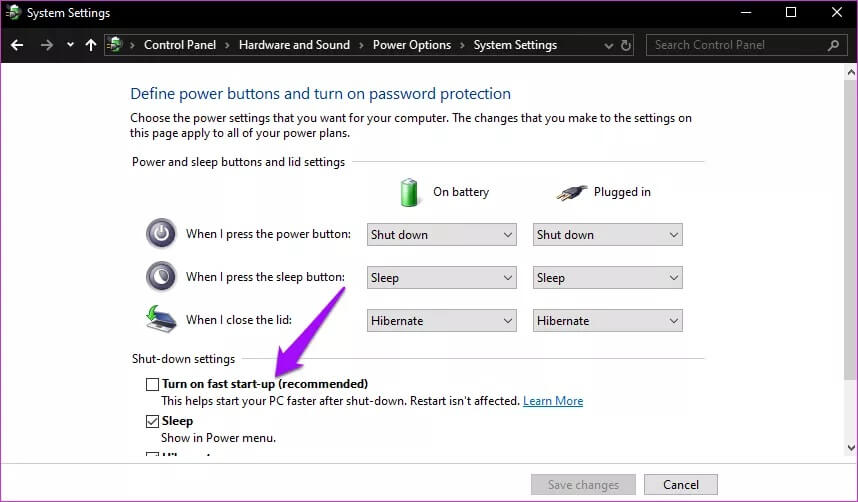Click the search magnifier icon

pyautogui.click(x=834, y=45)
